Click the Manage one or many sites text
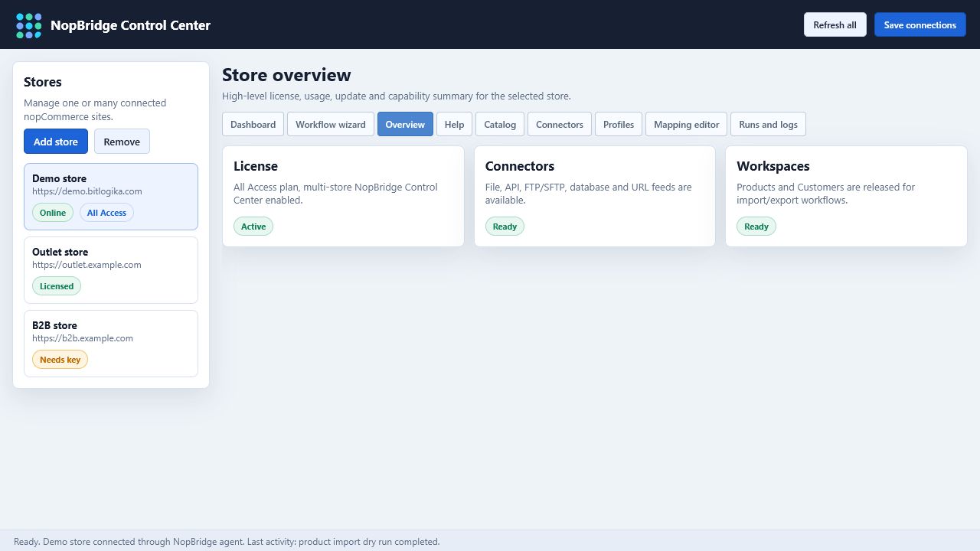Screen dimensions: 980x551 (x=95, y=110)
